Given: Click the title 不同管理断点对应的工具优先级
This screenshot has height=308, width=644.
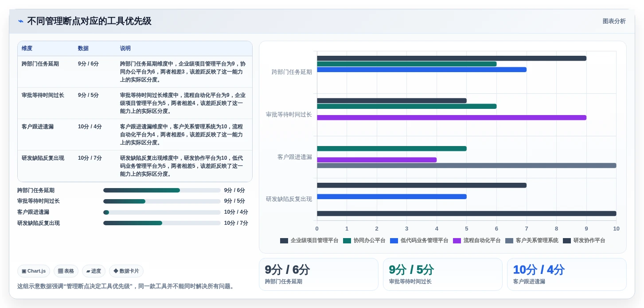Looking at the screenshot, I should 89,21.
